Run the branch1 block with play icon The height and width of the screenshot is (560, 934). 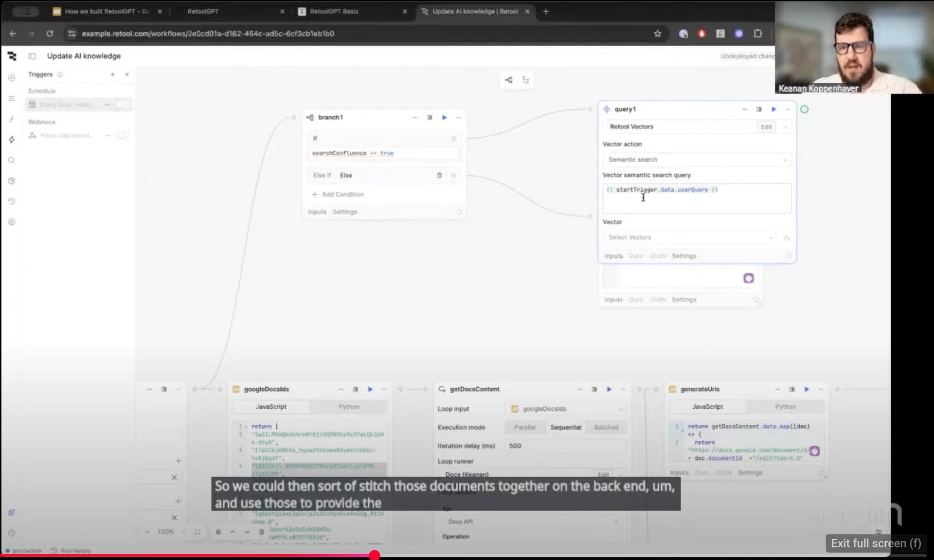pyautogui.click(x=444, y=117)
